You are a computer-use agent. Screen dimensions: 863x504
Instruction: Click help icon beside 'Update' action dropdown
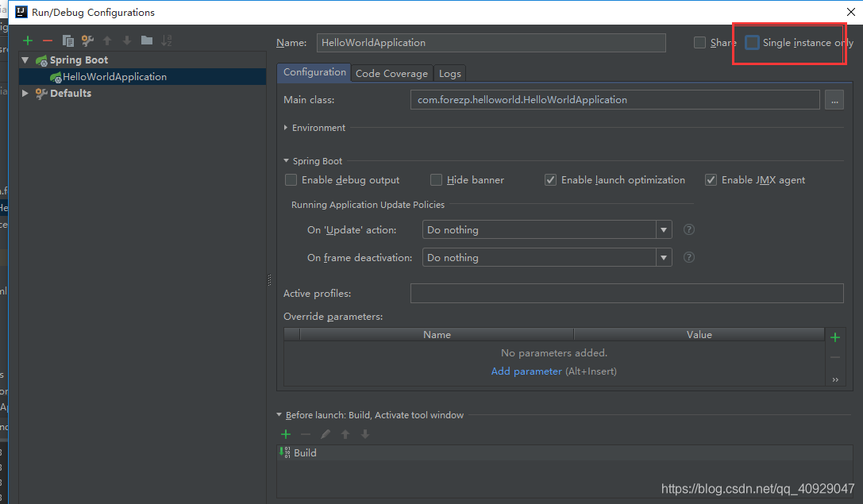688,229
